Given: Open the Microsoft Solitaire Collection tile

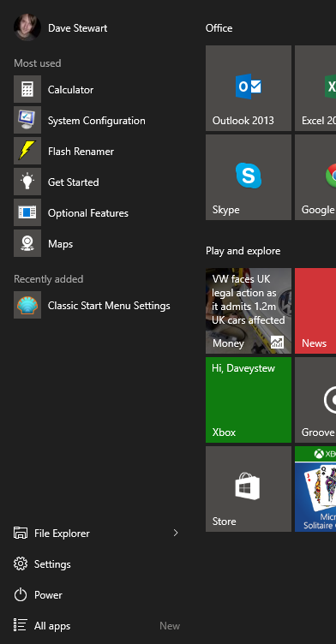Looking at the screenshot, I should click(x=315, y=489).
